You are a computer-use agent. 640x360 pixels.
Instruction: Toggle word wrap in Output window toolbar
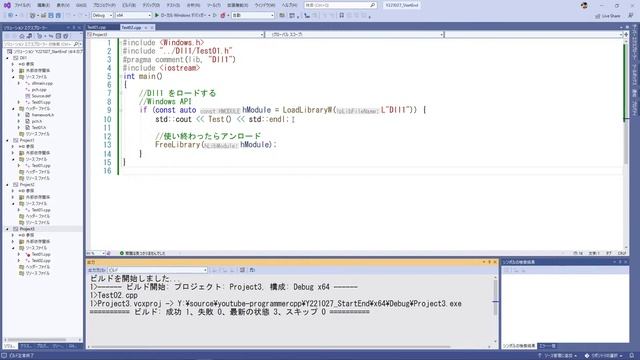tap(252, 270)
